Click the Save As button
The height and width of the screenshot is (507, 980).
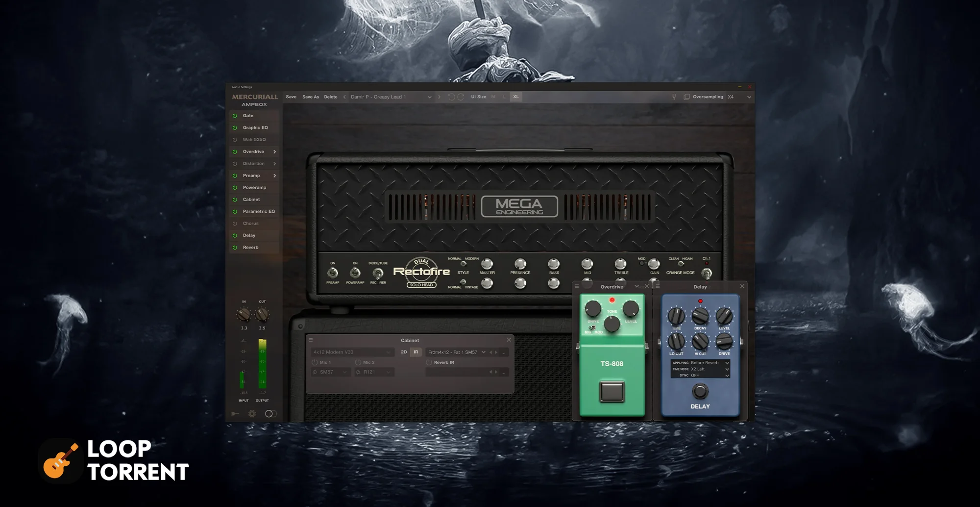coord(311,97)
